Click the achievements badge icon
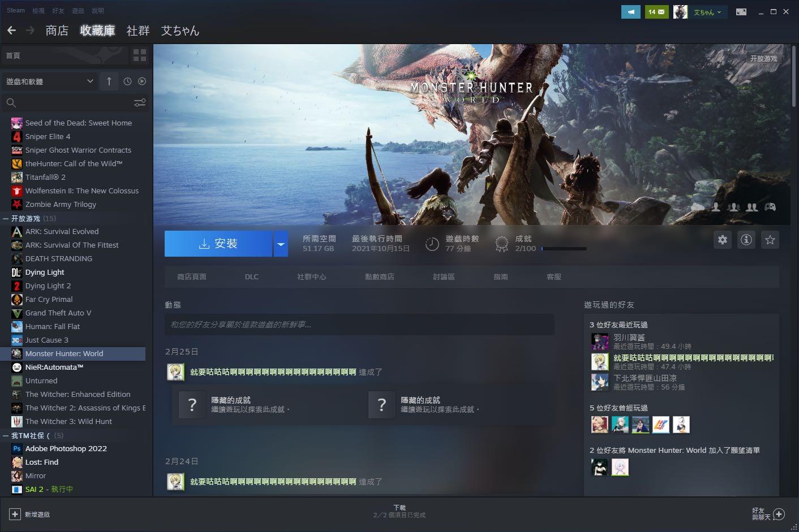799x532 pixels. click(501, 244)
